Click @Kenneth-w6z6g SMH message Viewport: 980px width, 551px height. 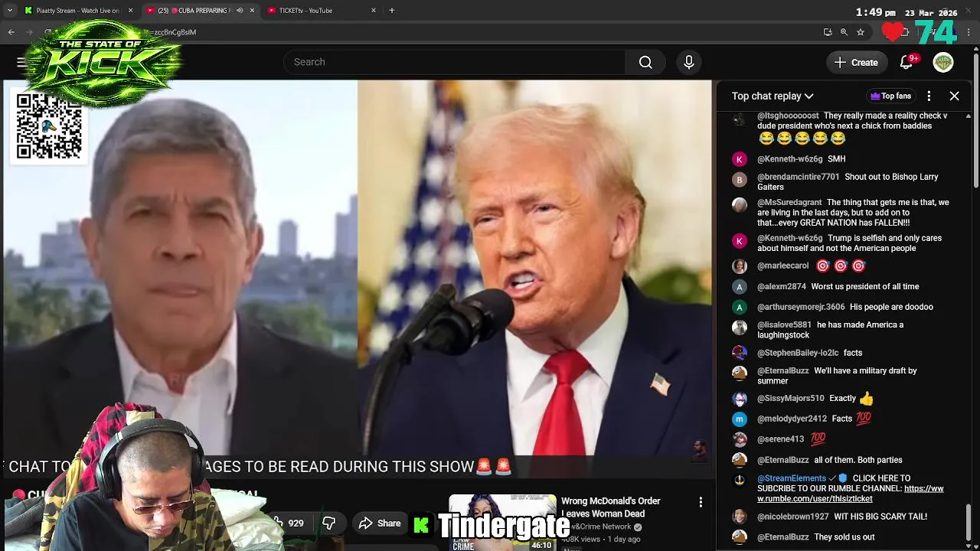(x=842, y=159)
